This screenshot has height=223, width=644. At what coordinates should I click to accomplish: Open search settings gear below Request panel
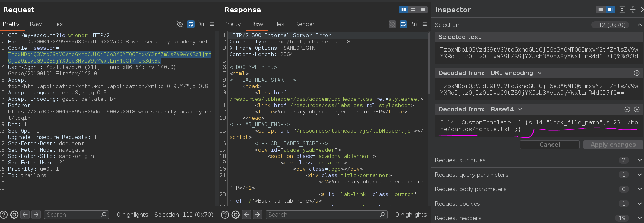click(14, 215)
